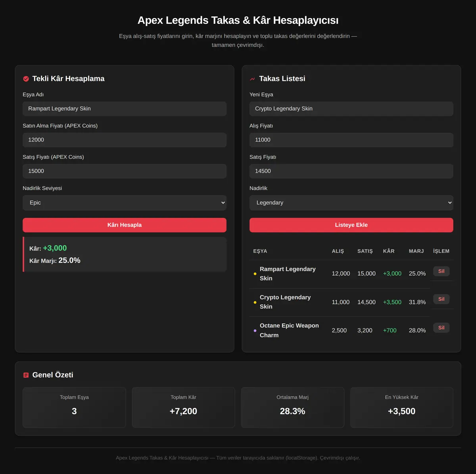Focus the Eşya Adı input field

tap(125, 109)
